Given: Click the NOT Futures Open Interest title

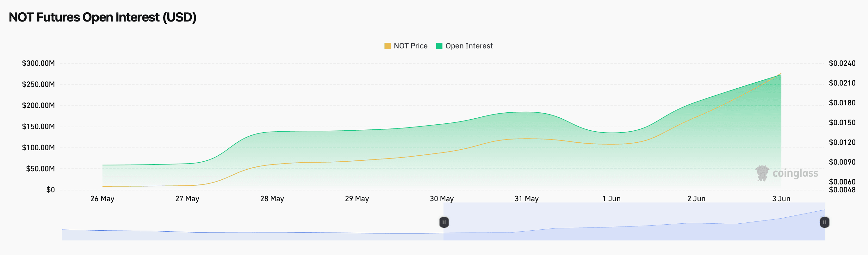Looking at the screenshot, I should pyautogui.click(x=102, y=17).
